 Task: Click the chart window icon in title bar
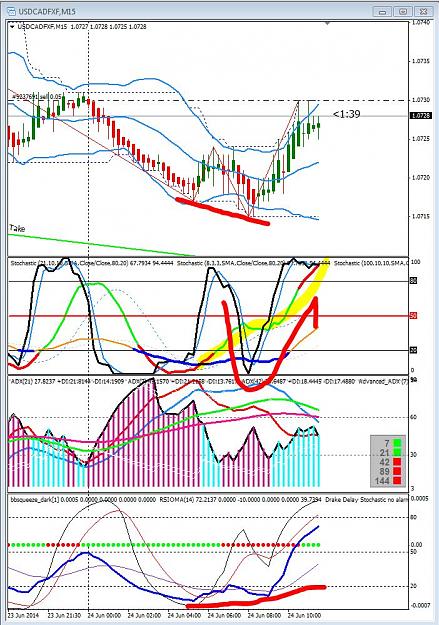[x=12, y=12]
